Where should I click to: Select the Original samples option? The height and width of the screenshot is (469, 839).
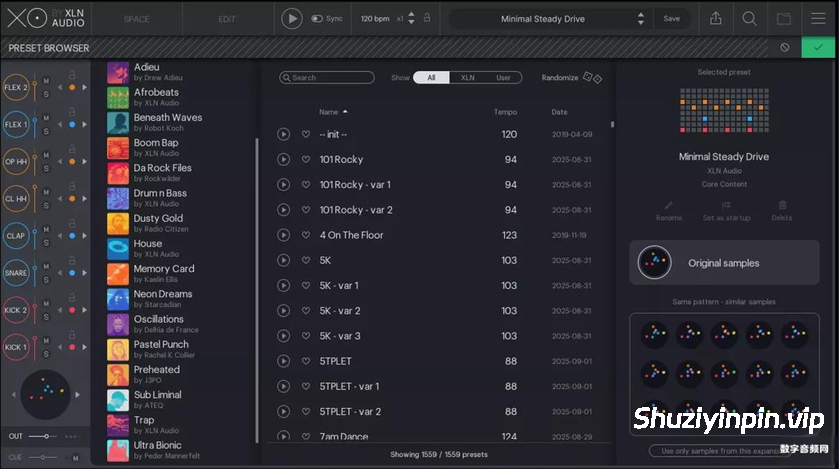[724, 263]
